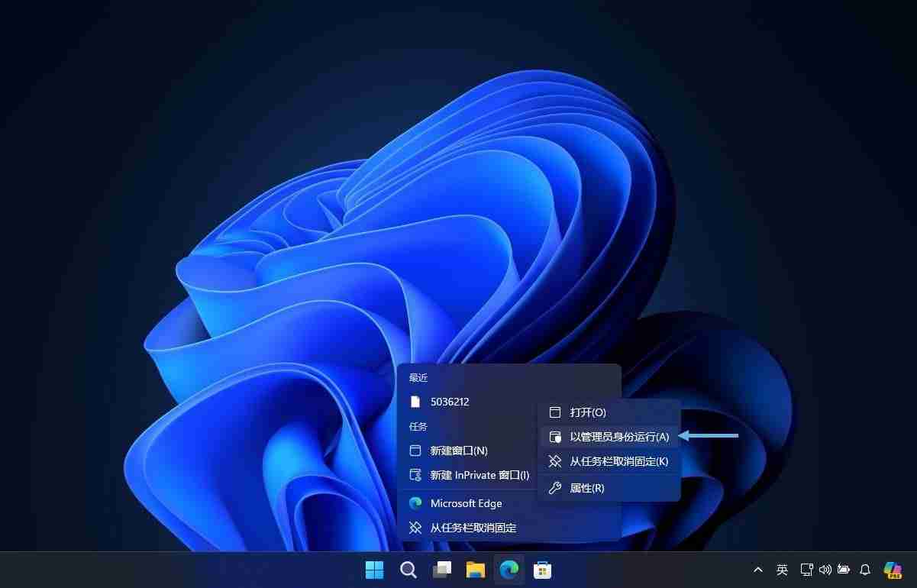917x588 pixels.
Task: Open Task View from the taskbar
Action: click(441, 570)
